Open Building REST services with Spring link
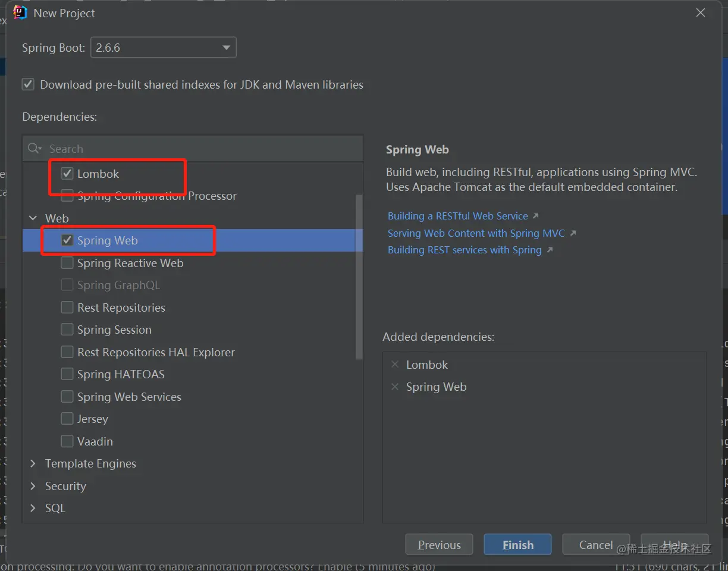Image resolution: width=728 pixels, height=571 pixels. [x=465, y=250]
